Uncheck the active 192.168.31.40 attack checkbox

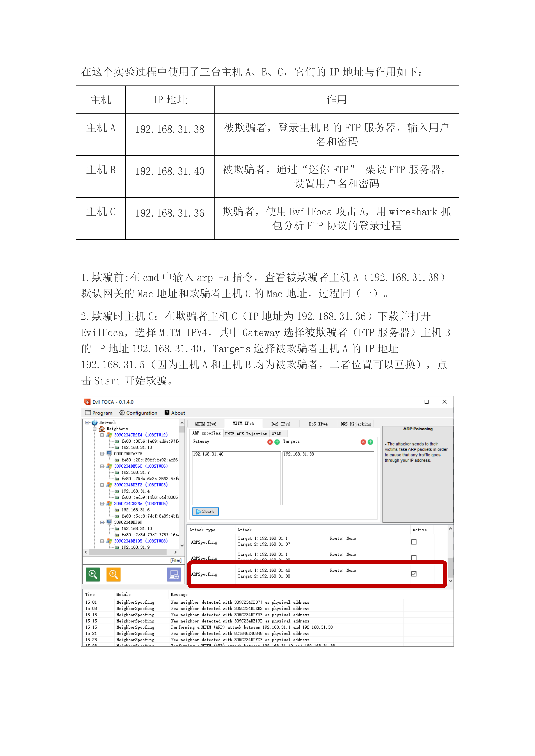[x=414, y=574]
